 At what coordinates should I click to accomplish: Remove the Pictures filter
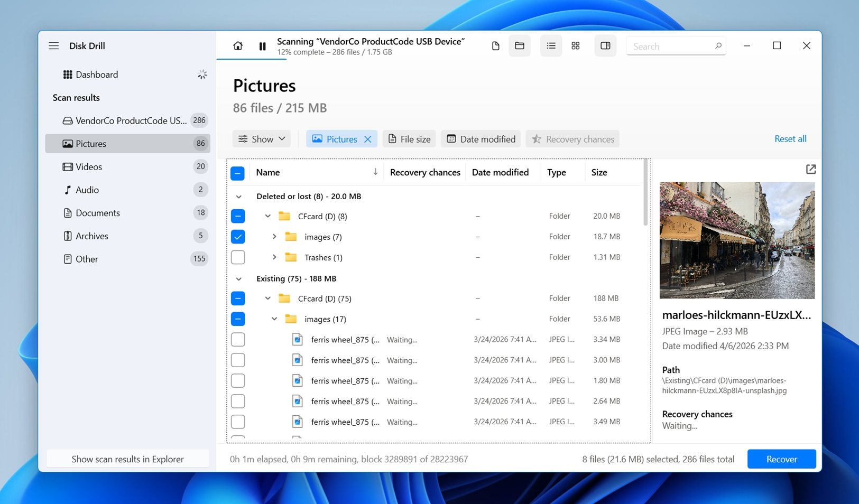[368, 139]
